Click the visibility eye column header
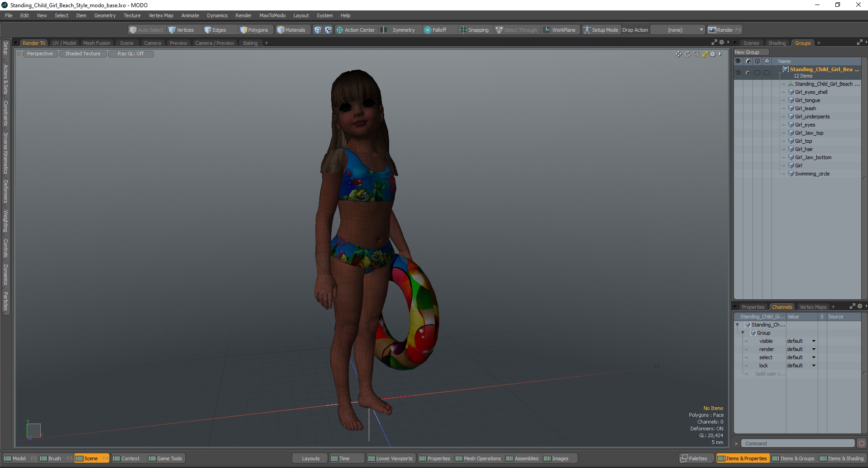The width and height of the screenshot is (868, 468). (738, 61)
